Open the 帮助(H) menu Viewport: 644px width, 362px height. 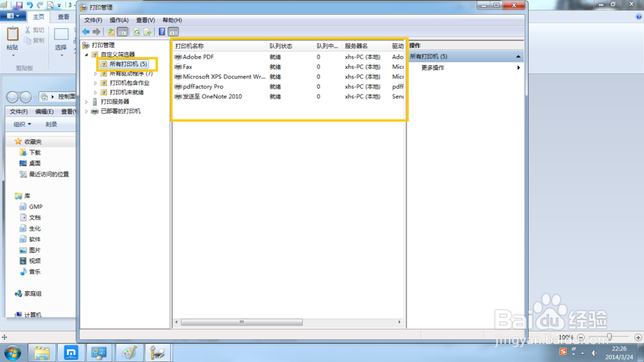pyautogui.click(x=172, y=20)
